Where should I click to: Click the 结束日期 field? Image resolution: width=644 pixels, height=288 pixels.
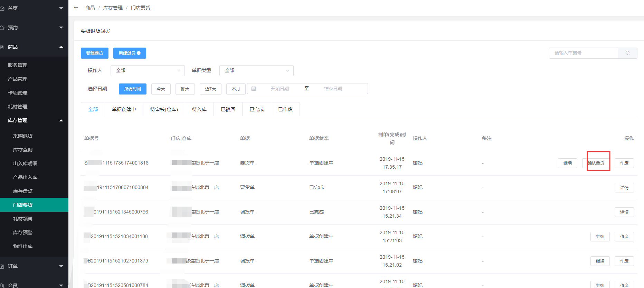pyautogui.click(x=333, y=89)
